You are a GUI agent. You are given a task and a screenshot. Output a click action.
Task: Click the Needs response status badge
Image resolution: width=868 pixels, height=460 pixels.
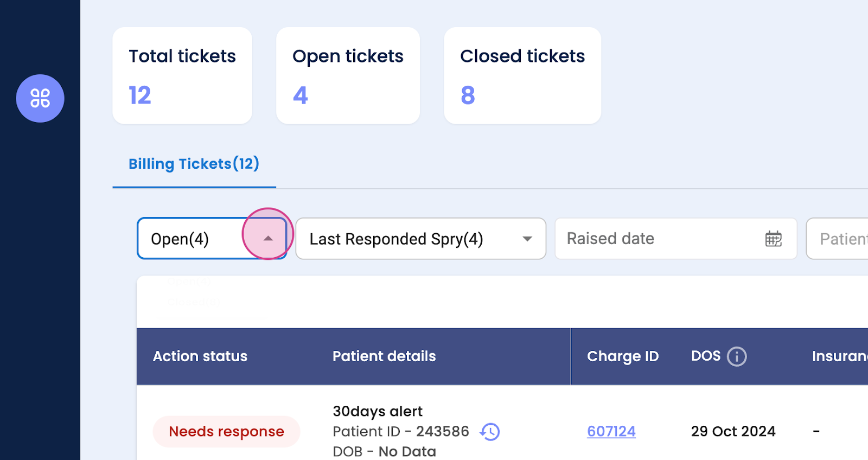point(226,431)
